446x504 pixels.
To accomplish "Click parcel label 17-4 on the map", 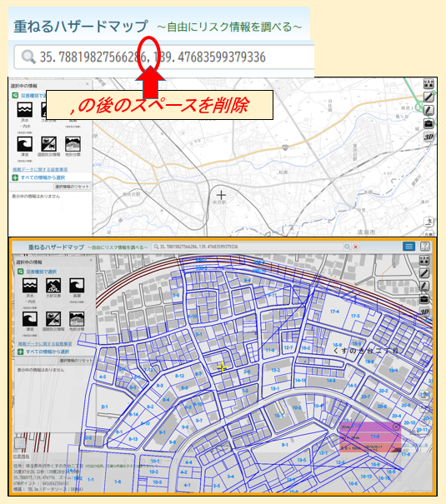I will coord(334,312).
